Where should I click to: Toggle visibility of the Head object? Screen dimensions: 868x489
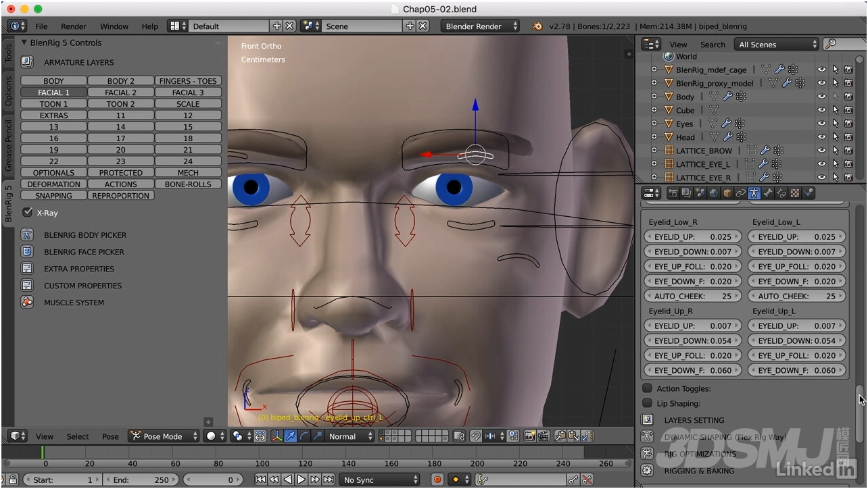coord(821,137)
